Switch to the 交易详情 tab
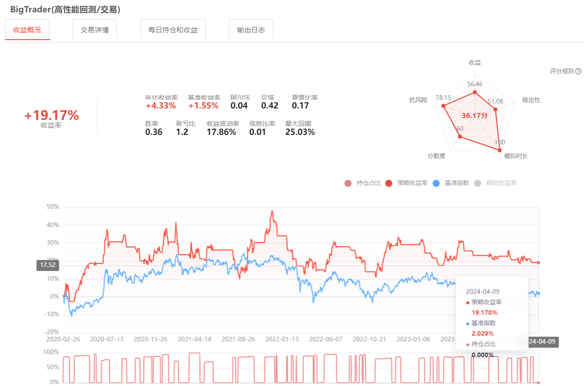The height and width of the screenshot is (386, 588). point(94,30)
